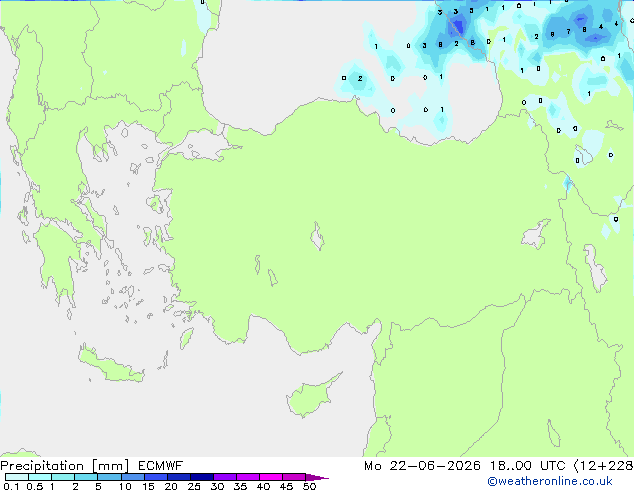Click the 45 mm legend color swatch
634x490 pixels.
pos(294,477)
